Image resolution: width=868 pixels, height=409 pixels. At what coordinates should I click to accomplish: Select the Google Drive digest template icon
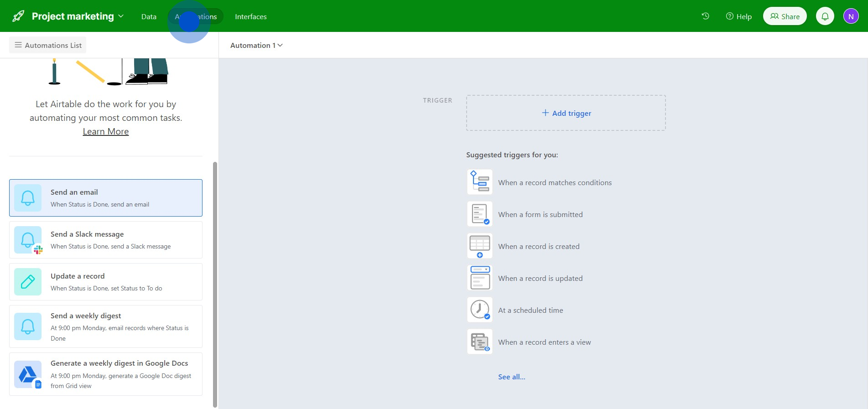(28, 374)
